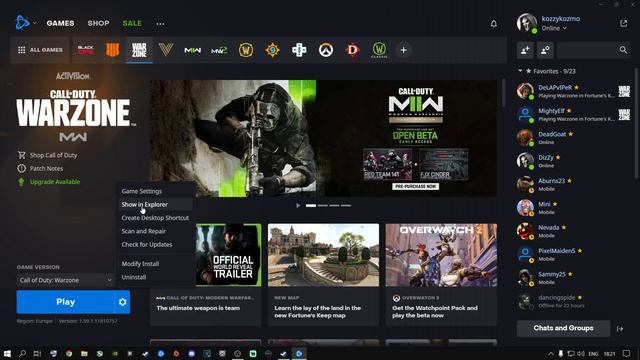Click PRE-PURCHASE NOW on the banner
640x360 pixels.
[416, 186]
